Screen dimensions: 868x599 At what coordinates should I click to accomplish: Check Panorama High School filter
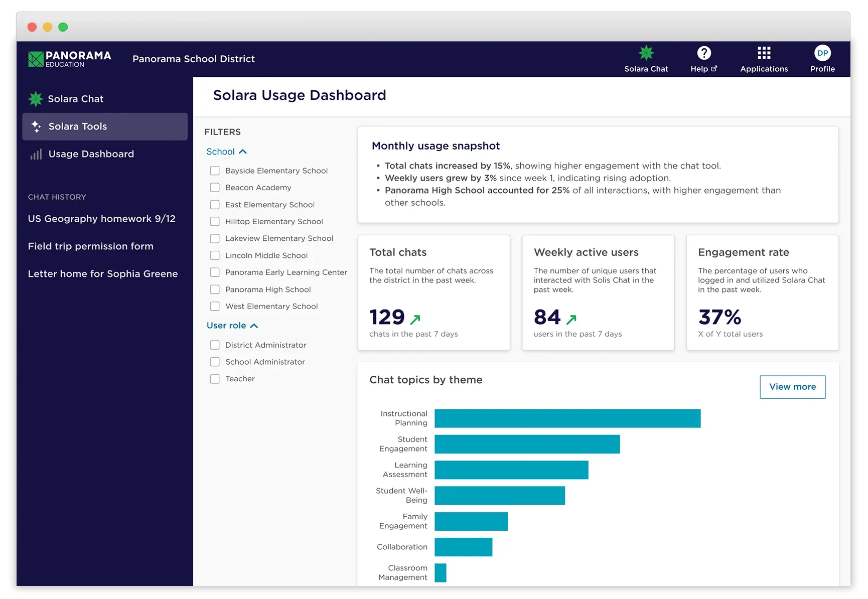coord(215,289)
